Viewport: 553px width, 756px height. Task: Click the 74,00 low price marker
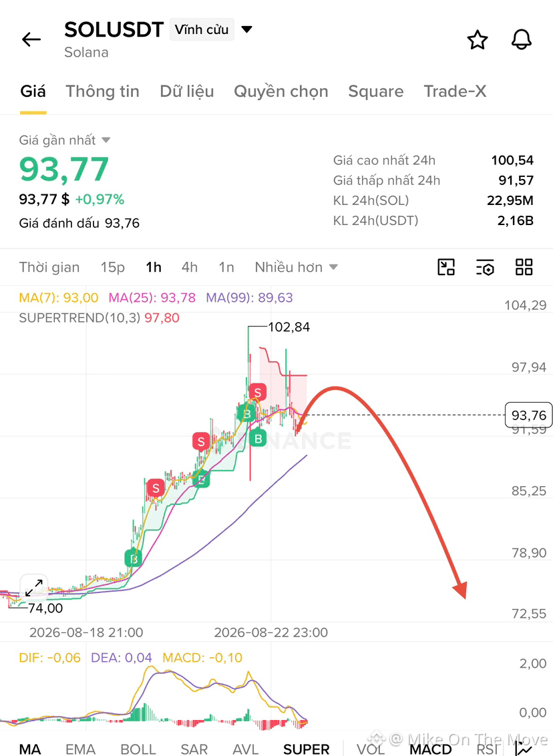click(x=45, y=608)
